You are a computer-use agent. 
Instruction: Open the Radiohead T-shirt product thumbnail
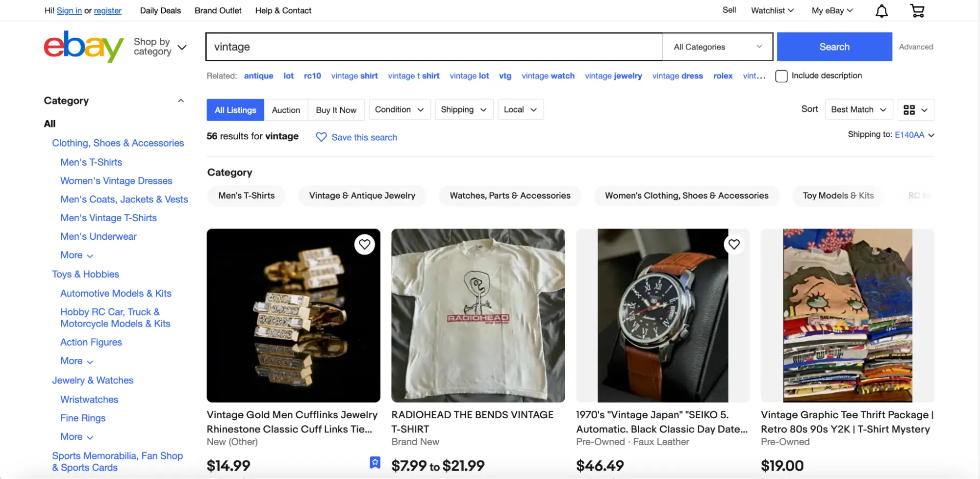click(478, 316)
